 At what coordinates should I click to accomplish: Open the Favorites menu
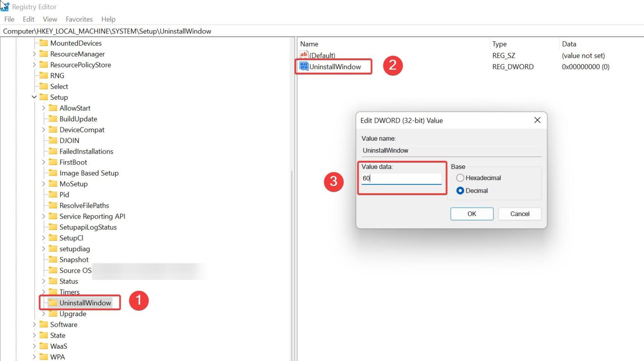click(x=79, y=19)
